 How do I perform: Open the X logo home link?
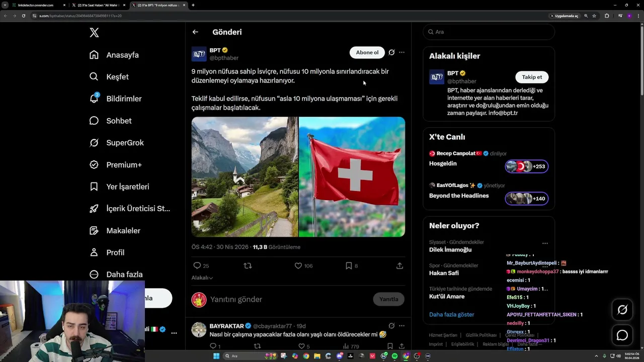[94, 33]
